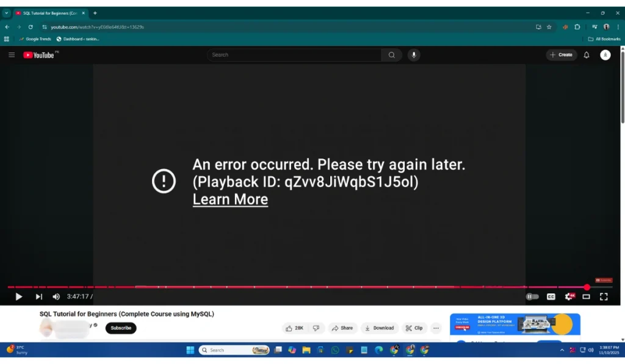Toggle Autoplay in the player controls
Viewport: 625px width, 364px height.
pyautogui.click(x=532, y=297)
